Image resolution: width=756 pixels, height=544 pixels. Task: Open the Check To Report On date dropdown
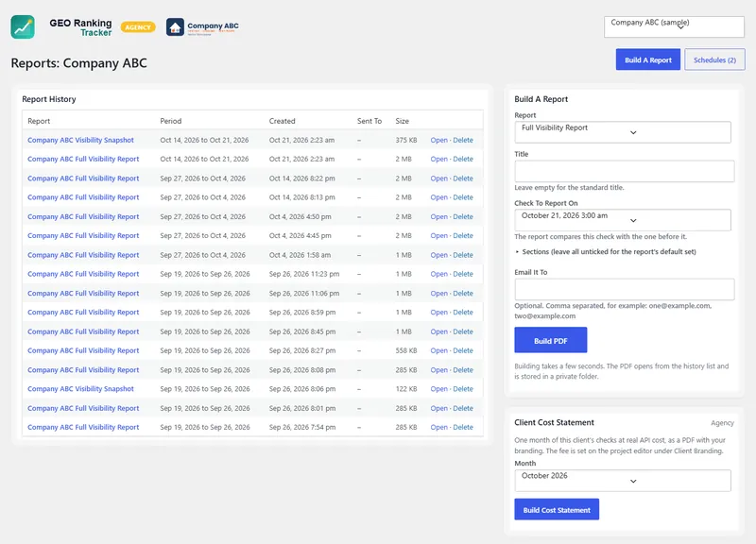pos(623,220)
